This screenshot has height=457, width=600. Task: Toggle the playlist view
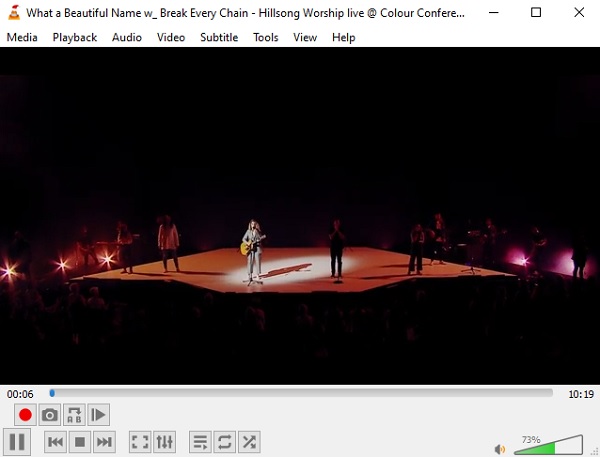(x=200, y=442)
